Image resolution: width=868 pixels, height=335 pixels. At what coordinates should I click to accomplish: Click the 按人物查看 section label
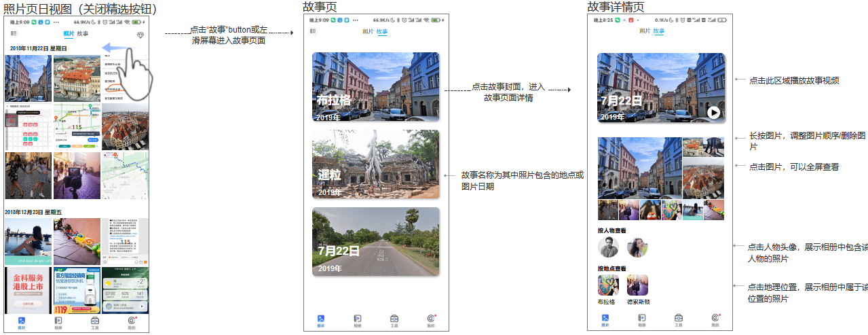coord(611,230)
